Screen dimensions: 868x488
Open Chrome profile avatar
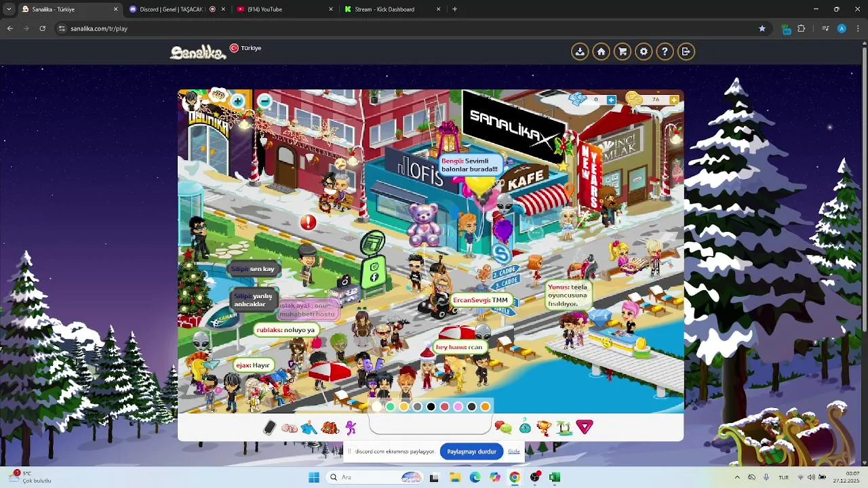[842, 28]
